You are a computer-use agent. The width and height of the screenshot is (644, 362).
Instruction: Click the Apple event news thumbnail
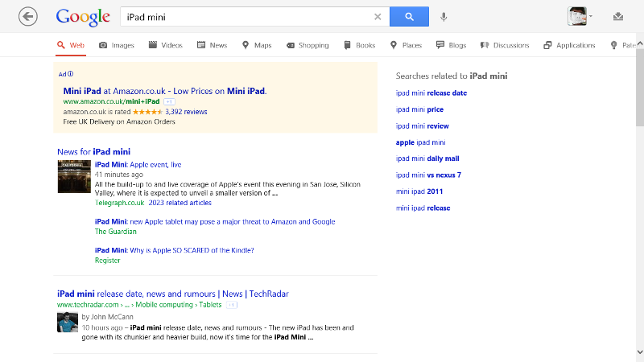[74, 176]
